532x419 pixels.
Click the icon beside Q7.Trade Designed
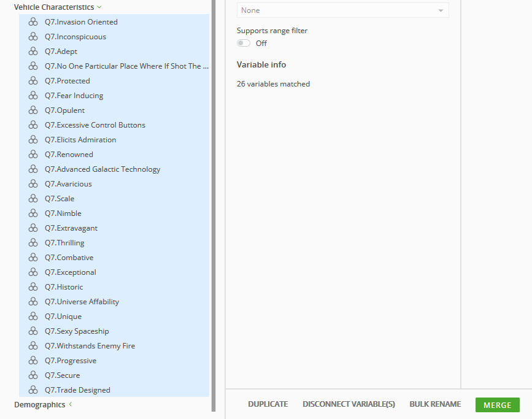[33, 390]
